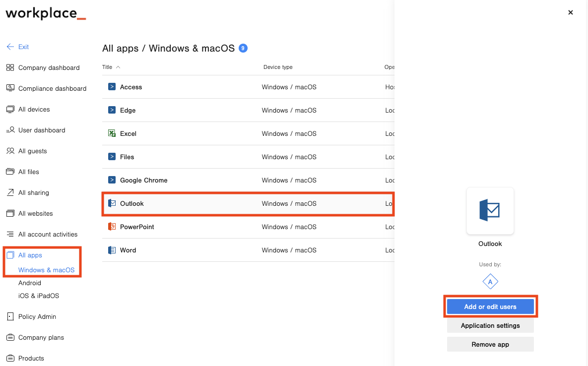Open Android apps submenu
Viewport: 588px width, 366px height.
[30, 283]
